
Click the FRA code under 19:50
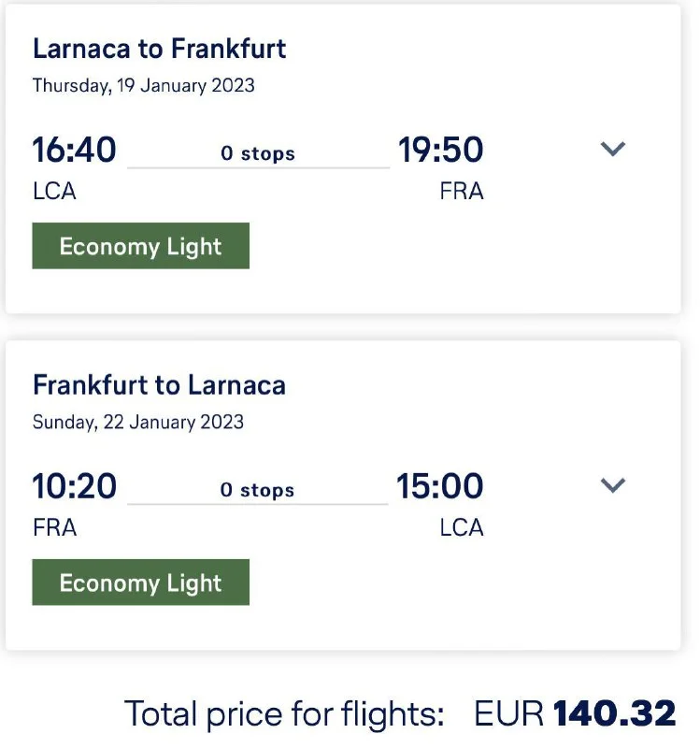462,191
